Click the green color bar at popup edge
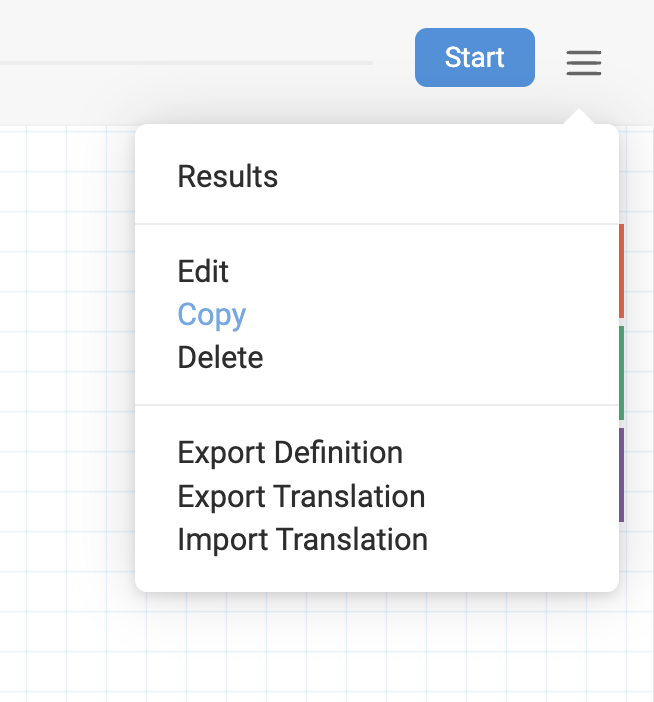 pos(621,373)
